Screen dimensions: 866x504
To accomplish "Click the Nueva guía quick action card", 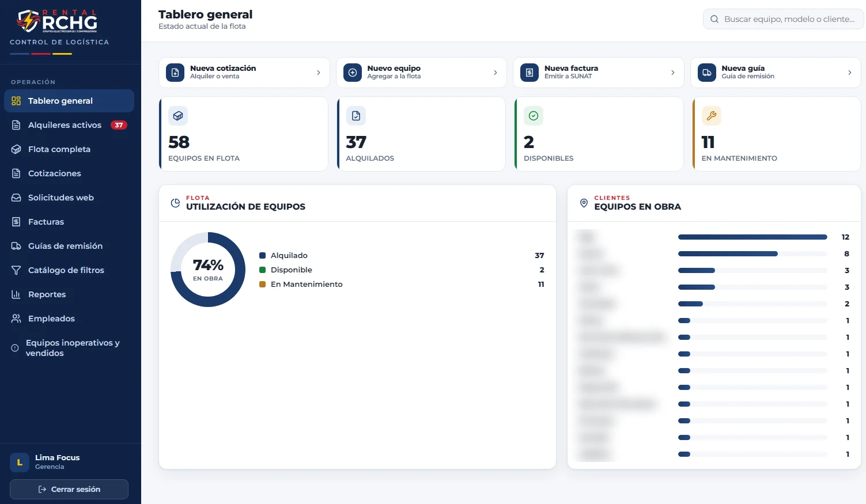I will click(776, 73).
